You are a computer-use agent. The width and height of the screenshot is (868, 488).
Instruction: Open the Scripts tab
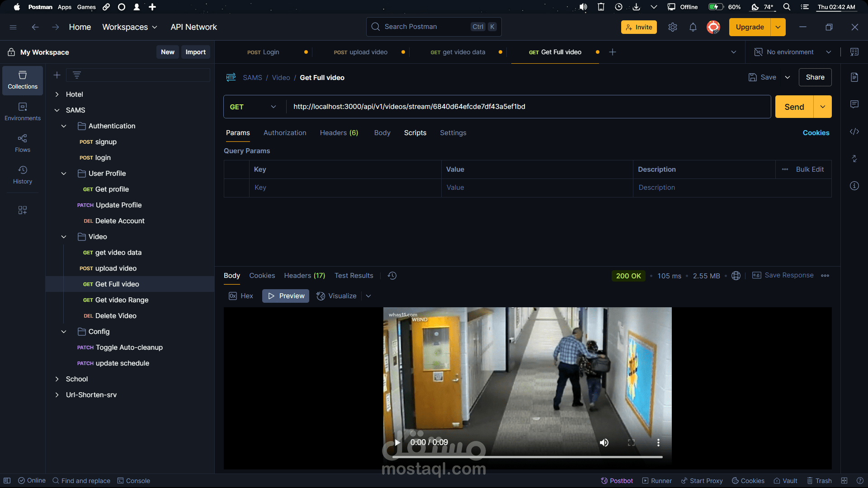click(x=415, y=133)
